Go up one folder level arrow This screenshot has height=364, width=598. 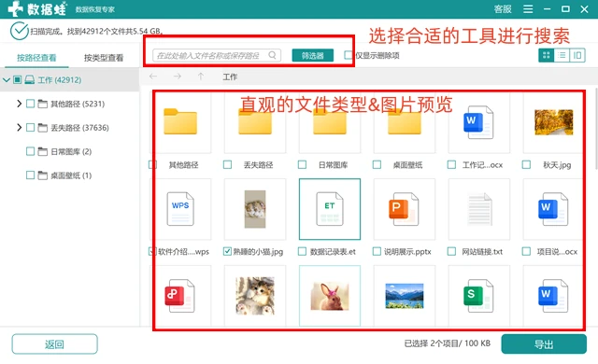click(x=201, y=77)
